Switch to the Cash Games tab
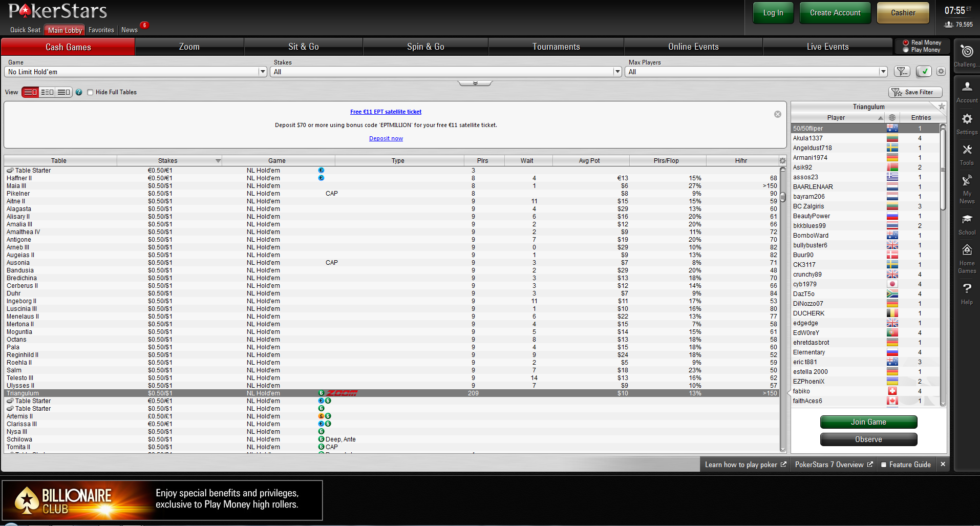Image resolution: width=980 pixels, height=526 pixels. pos(68,47)
